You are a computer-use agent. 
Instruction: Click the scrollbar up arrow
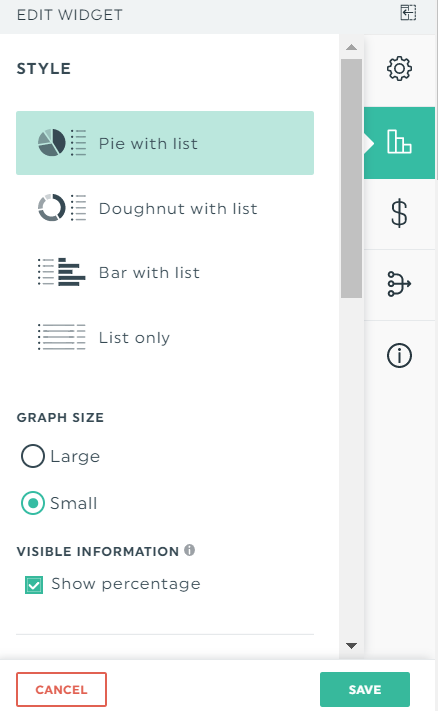pyautogui.click(x=351, y=47)
